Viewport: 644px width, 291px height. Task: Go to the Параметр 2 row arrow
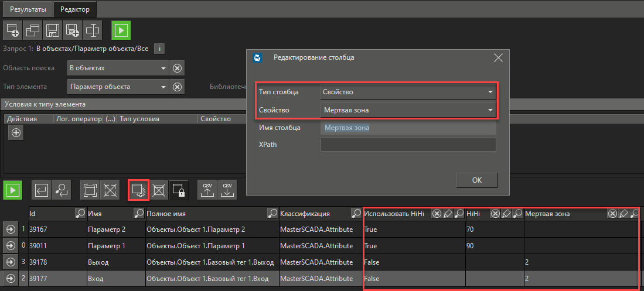coord(11,230)
